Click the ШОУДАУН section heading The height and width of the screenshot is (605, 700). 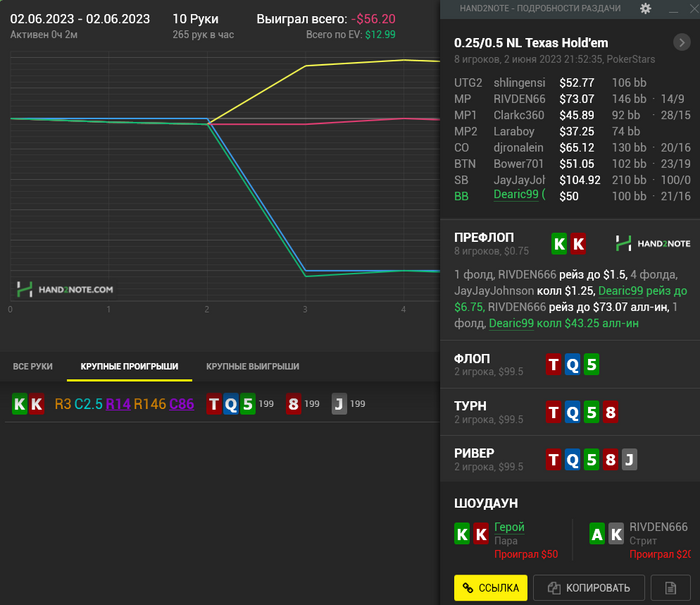click(x=486, y=504)
